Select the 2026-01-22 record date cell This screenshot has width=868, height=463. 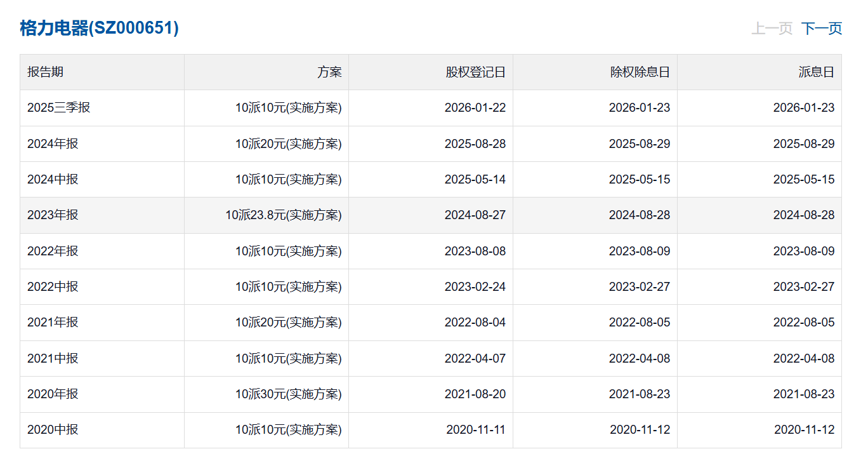tap(475, 108)
